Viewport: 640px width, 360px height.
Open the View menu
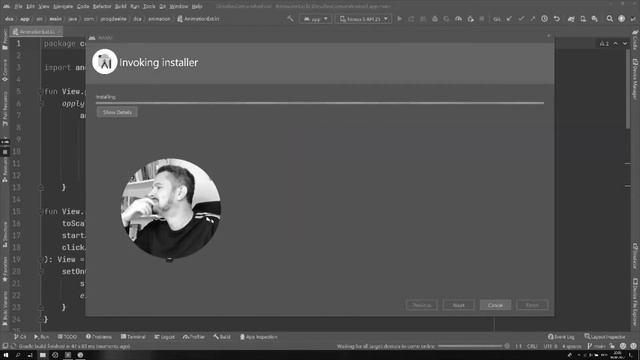coord(44,7)
